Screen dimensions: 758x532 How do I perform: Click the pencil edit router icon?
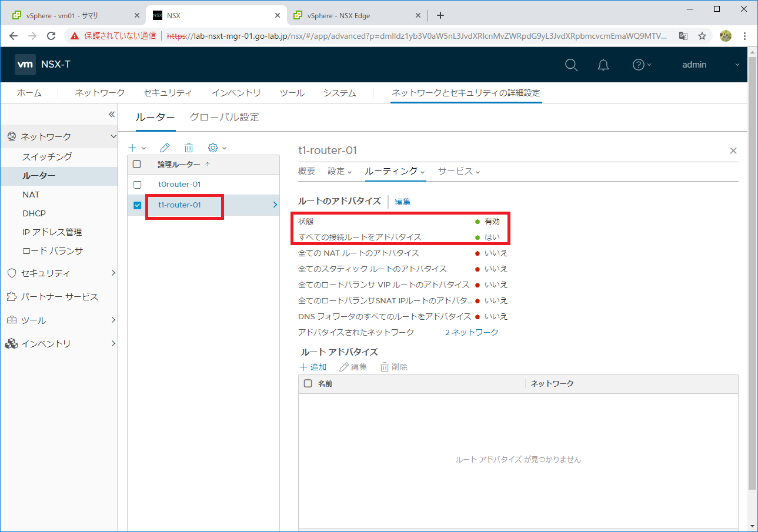tap(165, 148)
